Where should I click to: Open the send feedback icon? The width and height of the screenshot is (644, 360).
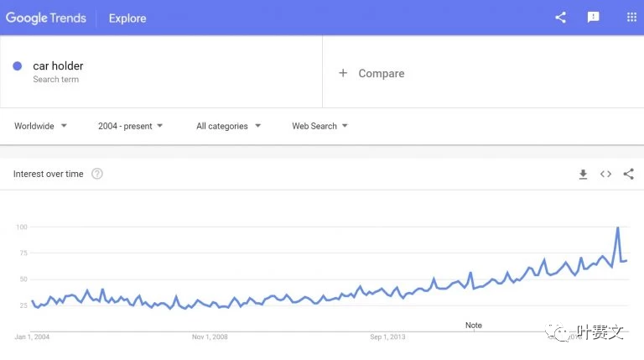pos(593,18)
